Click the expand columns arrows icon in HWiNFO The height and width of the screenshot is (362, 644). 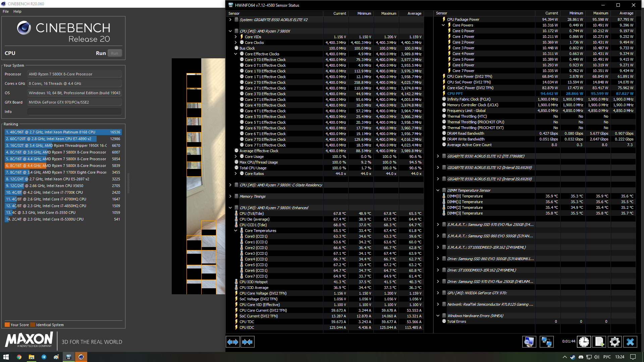[233, 342]
